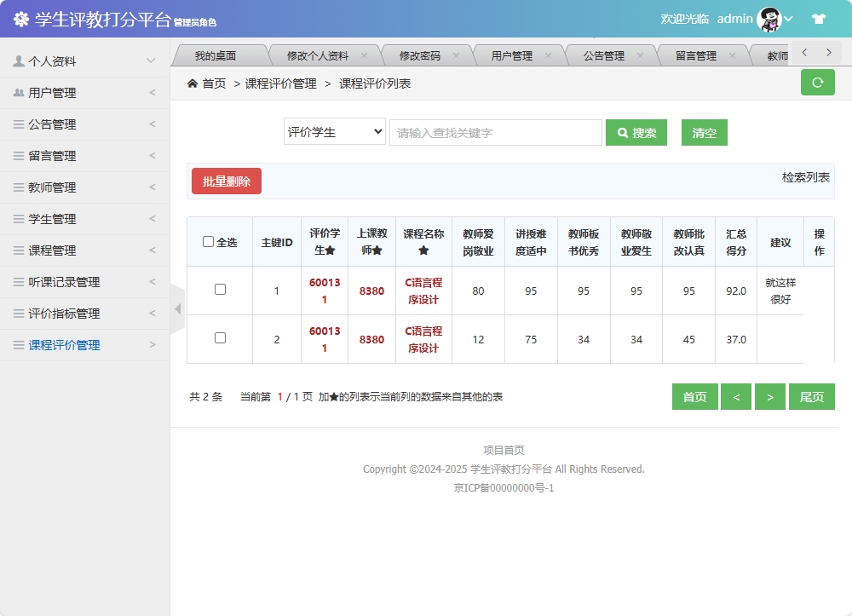The width and height of the screenshot is (852, 616).
Task: Click the green refresh icon button
Action: (x=817, y=83)
